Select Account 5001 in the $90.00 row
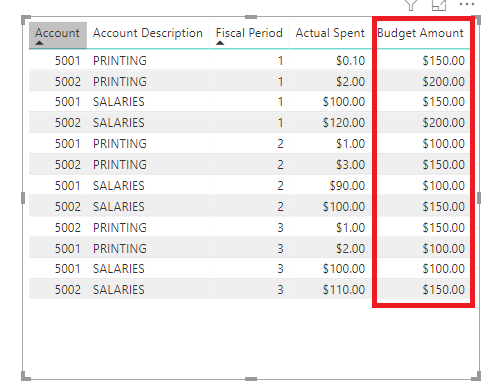Viewport: 494px width, 391px height. pos(68,186)
